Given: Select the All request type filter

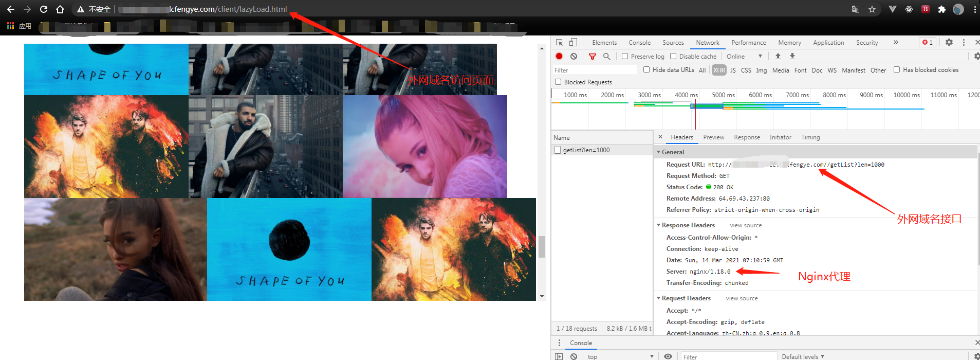Looking at the screenshot, I should click(x=702, y=70).
